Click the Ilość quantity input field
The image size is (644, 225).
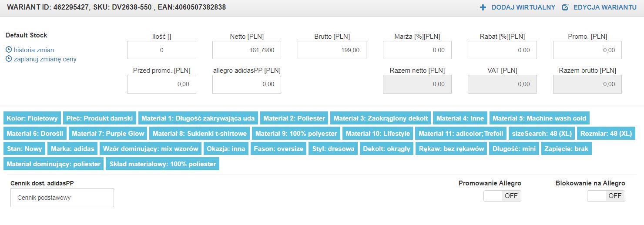[x=161, y=50]
